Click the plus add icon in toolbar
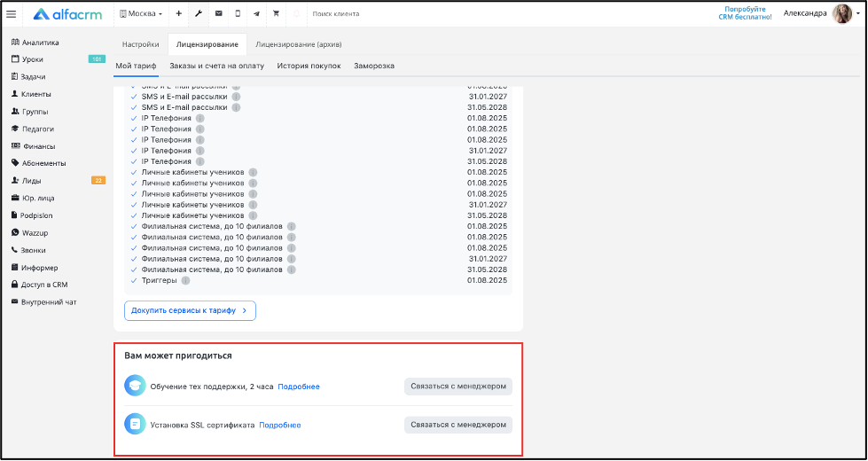Image resolution: width=868 pixels, height=461 pixels. [x=178, y=13]
